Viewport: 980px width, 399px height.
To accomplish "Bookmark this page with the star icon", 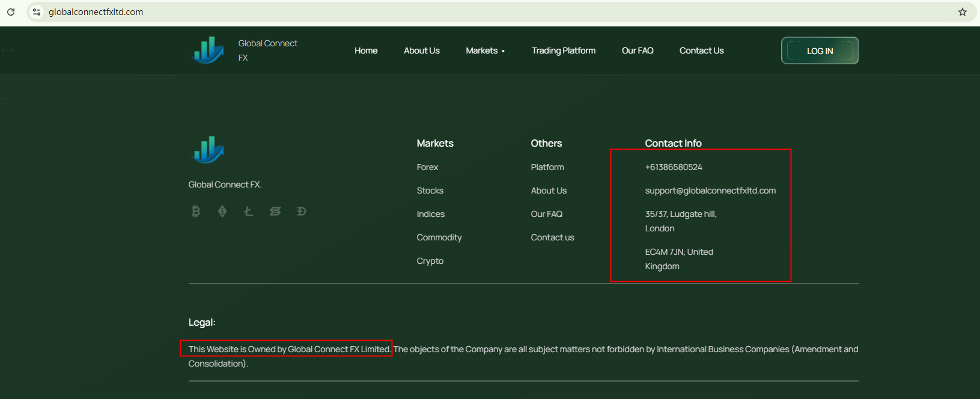I will 962,12.
